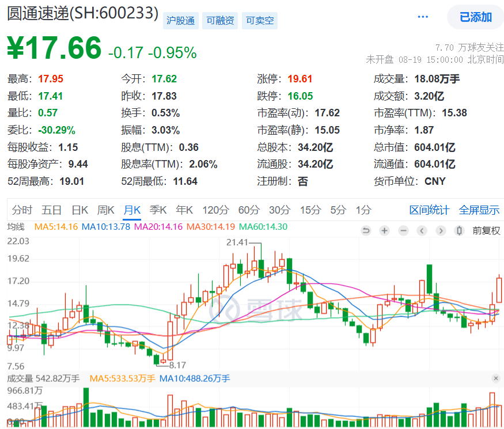Click the 可卖空 tag

pos(260,21)
